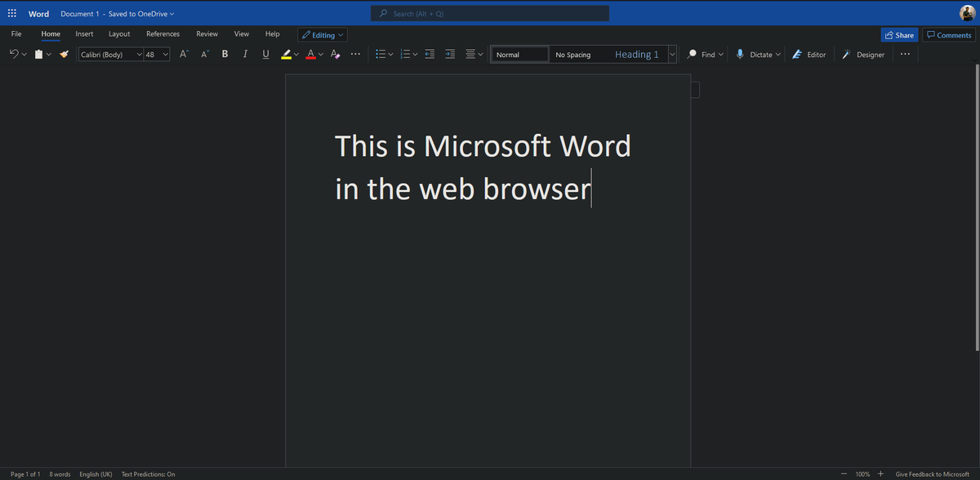Click the Search Alt+Q field
The image size is (980, 480).
tap(489, 13)
